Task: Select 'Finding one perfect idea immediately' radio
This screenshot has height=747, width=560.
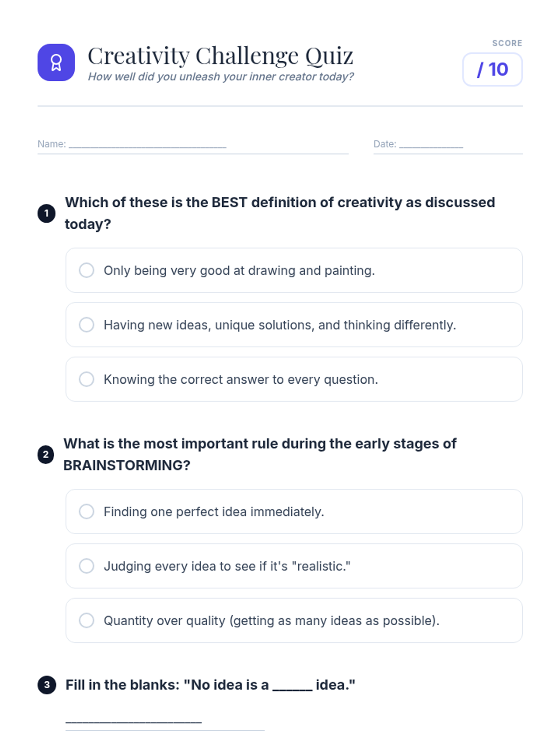Action: (86, 511)
